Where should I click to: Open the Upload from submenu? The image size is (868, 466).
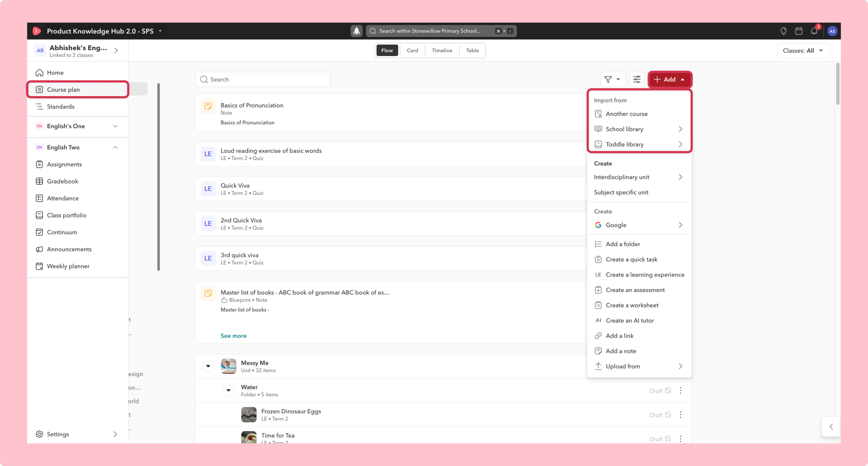tap(639, 366)
